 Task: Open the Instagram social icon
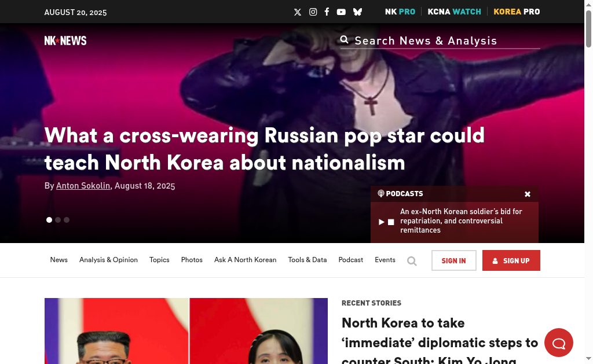pos(313,12)
